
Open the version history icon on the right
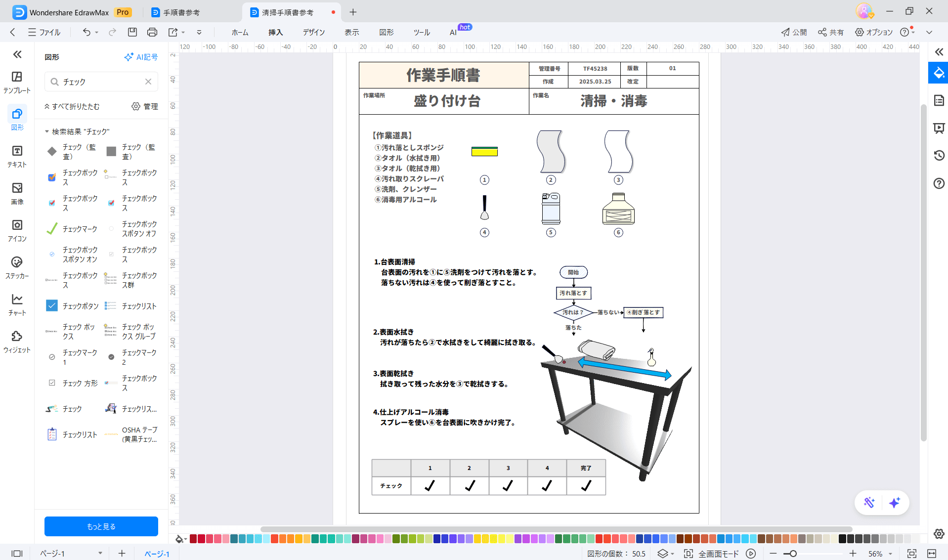coord(939,156)
